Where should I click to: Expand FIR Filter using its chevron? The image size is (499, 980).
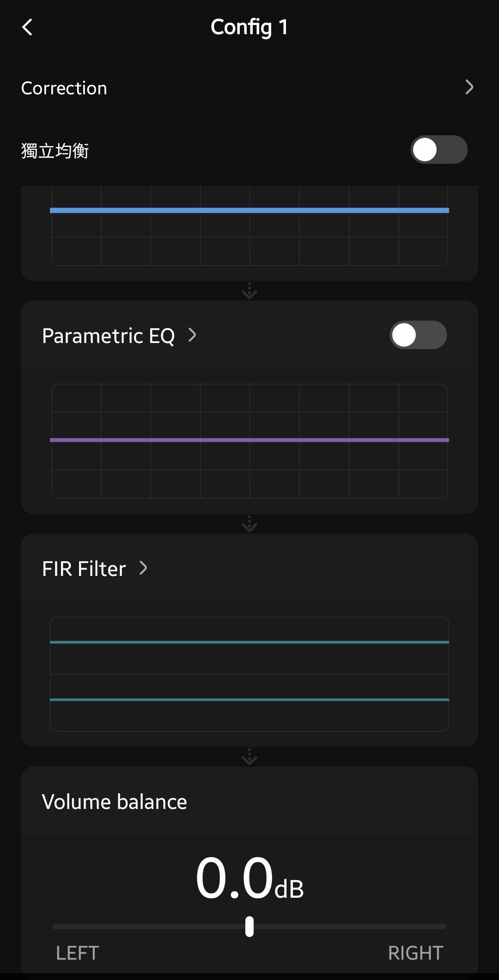143,568
